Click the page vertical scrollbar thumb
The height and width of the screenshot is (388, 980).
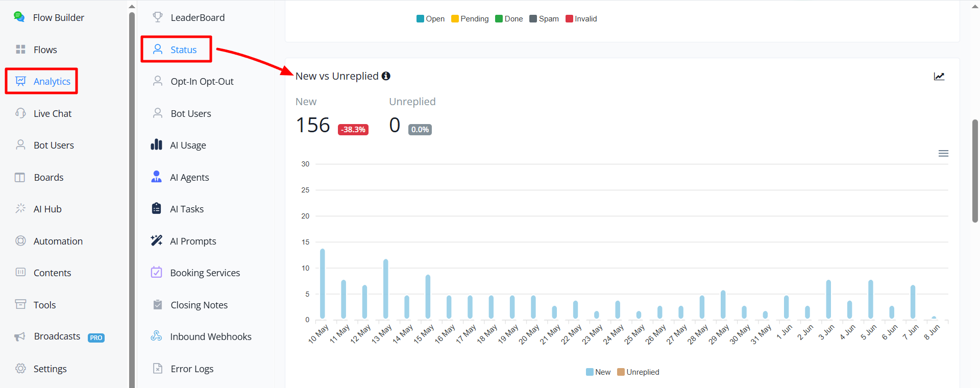pos(975,171)
